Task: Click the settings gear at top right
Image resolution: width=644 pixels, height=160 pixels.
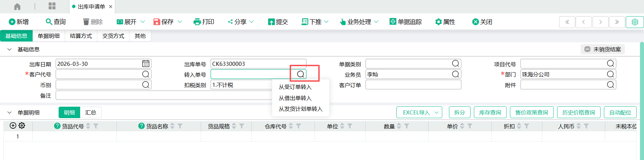Action: point(635,22)
